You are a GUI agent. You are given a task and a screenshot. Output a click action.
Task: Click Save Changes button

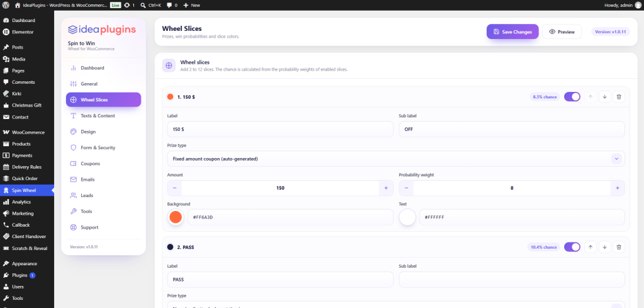513,31
